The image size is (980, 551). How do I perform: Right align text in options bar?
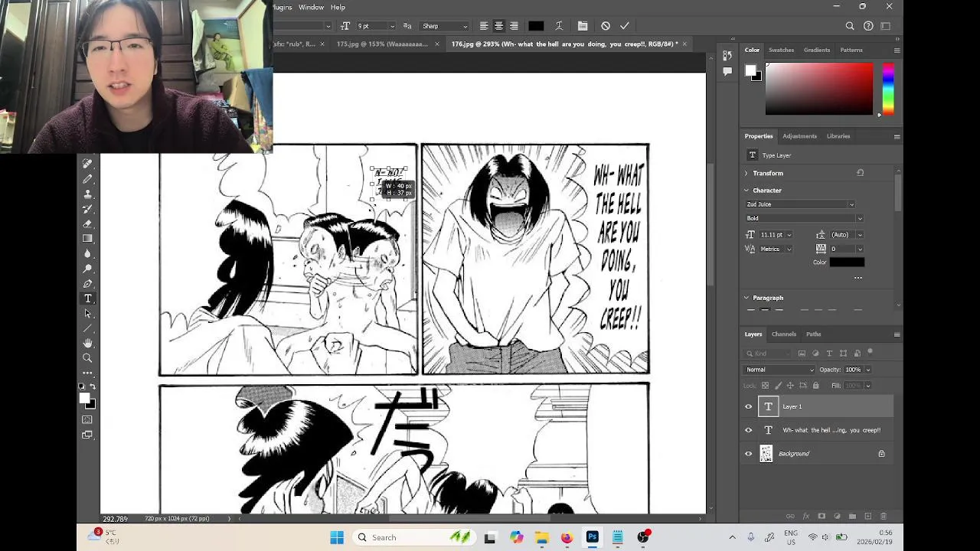[514, 26]
